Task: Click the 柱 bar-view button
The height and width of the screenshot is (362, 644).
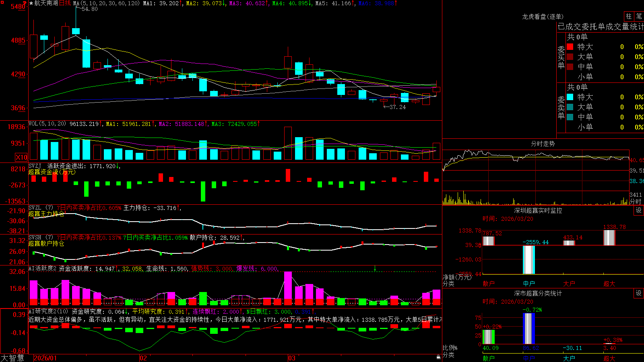Action: (629, 16)
